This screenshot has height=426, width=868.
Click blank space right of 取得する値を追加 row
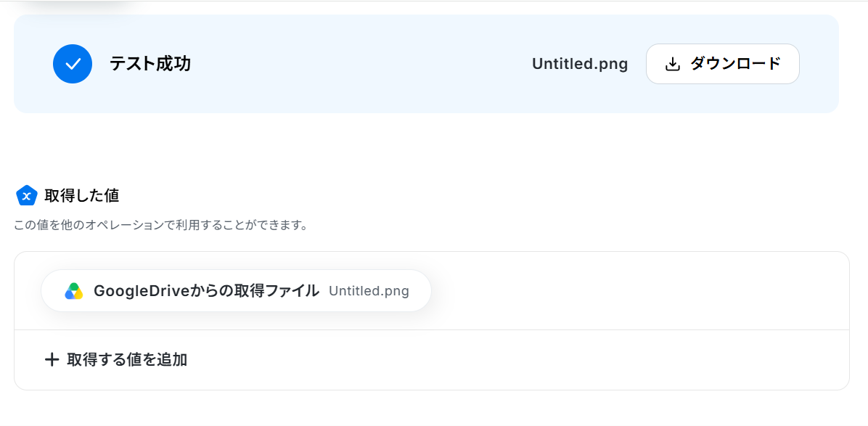point(515,360)
